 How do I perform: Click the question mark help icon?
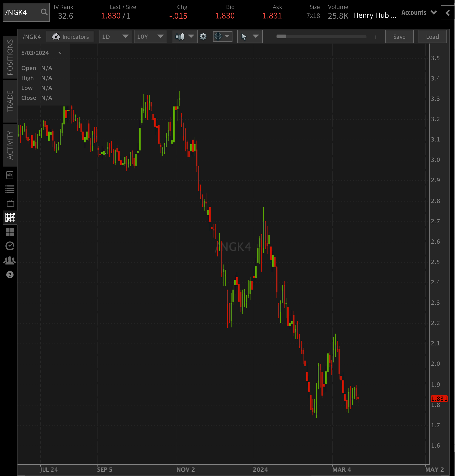(10, 275)
